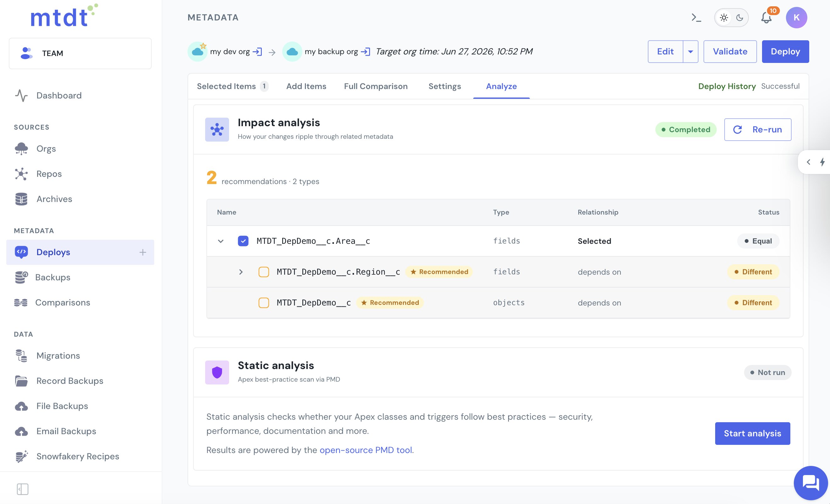Open the terminal console icon
The image size is (830, 504).
point(696,18)
